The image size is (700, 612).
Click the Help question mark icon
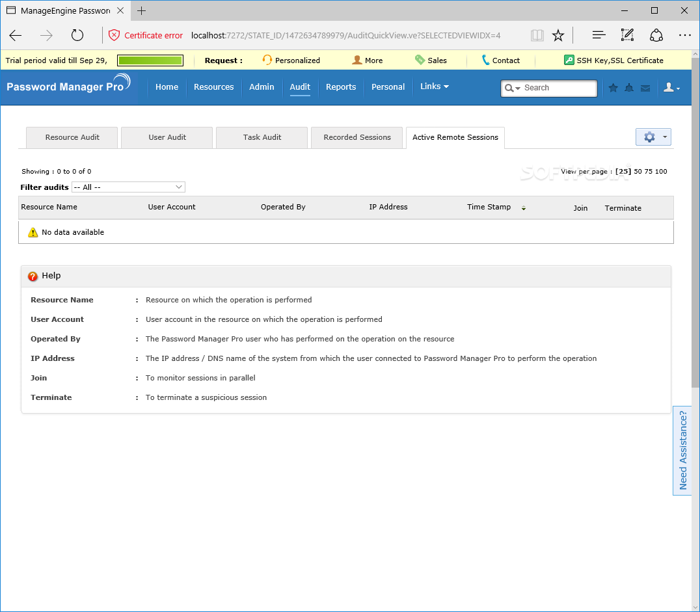point(33,276)
